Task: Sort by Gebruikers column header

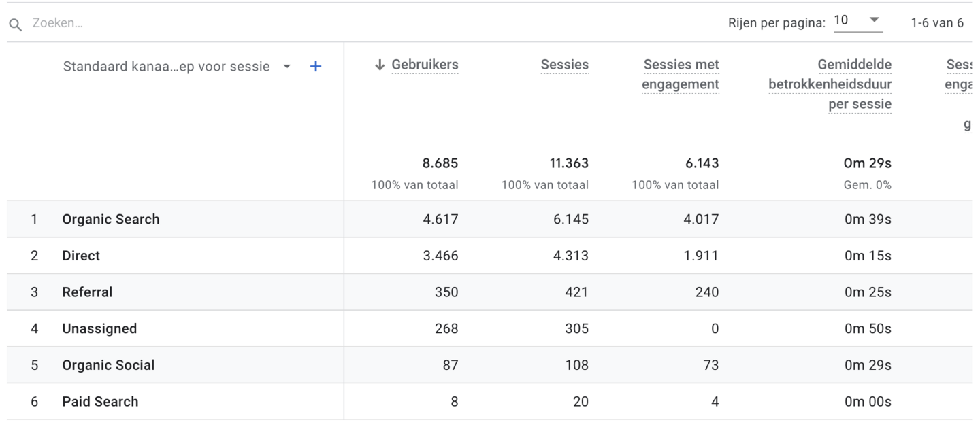Action: click(x=425, y=65)
